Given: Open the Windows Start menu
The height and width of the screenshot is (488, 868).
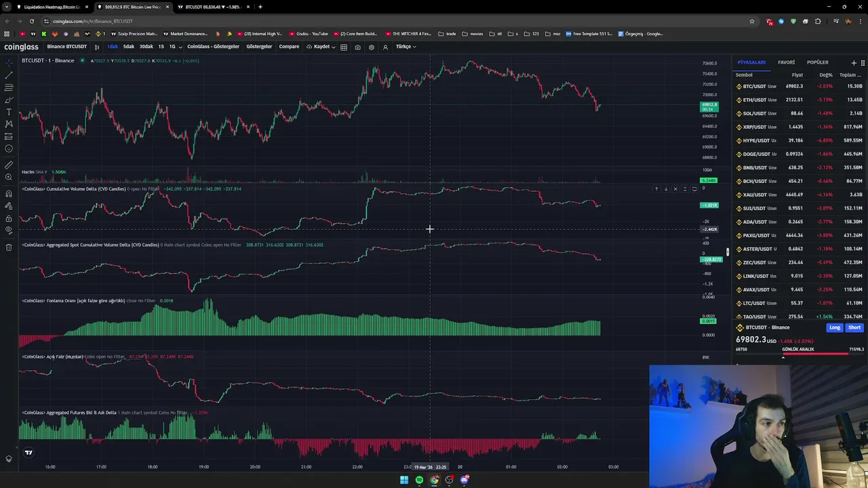Looking at the screenshot, I should [x=404, y=480].
